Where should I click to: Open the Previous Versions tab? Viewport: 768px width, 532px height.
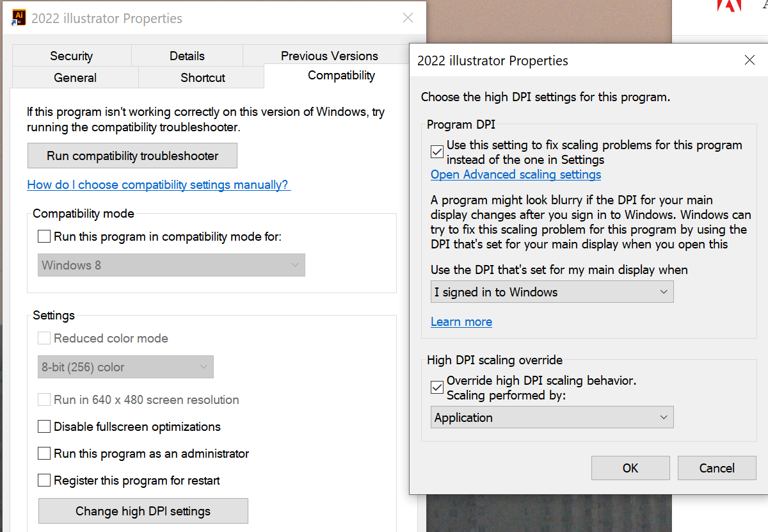328,56
